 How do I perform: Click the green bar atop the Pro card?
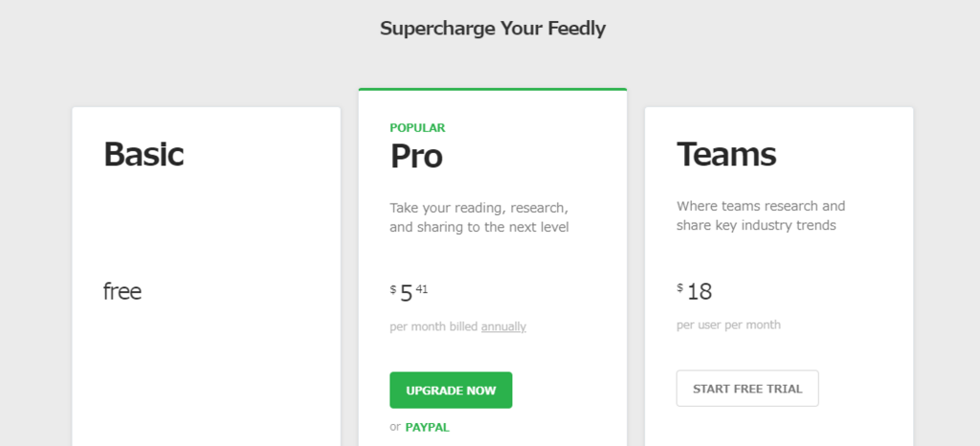493,89
